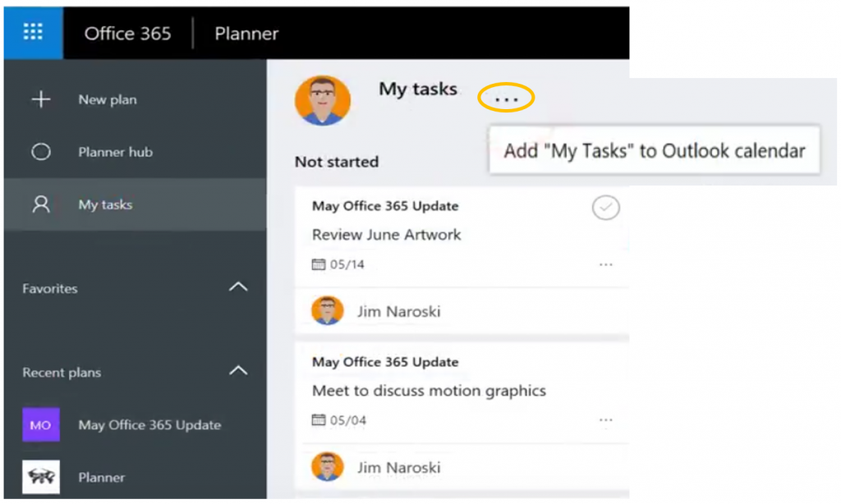The image size is (841, 504).
Task: Click Jim Naroski name under motion graphics task
Action: tap(399, 468)
